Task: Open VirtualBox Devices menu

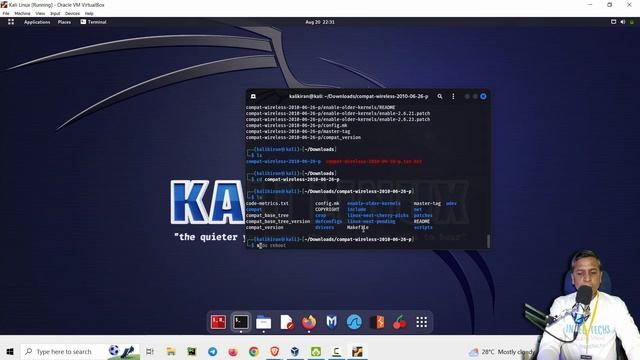Action: tap(72, 13)
